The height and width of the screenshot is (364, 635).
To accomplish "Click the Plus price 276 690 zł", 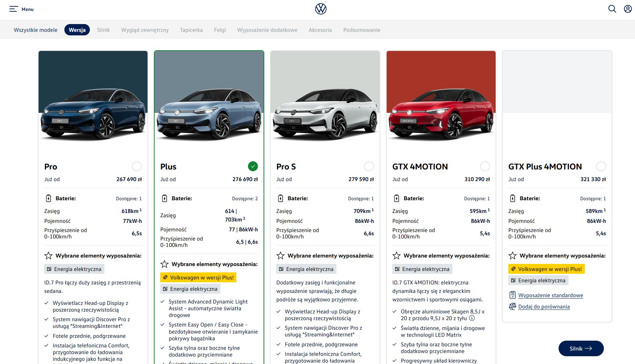I will point(245,179).
